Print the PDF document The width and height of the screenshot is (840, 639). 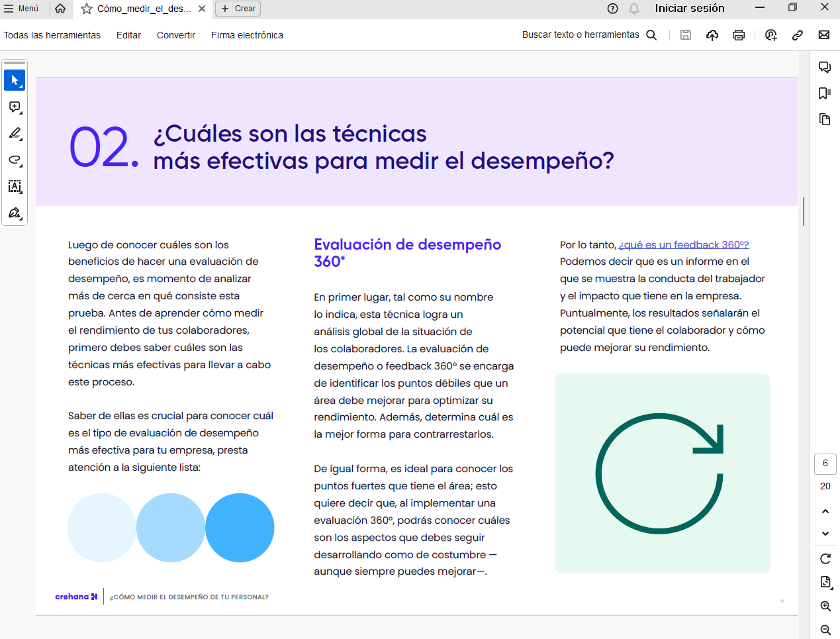point(738,35)
